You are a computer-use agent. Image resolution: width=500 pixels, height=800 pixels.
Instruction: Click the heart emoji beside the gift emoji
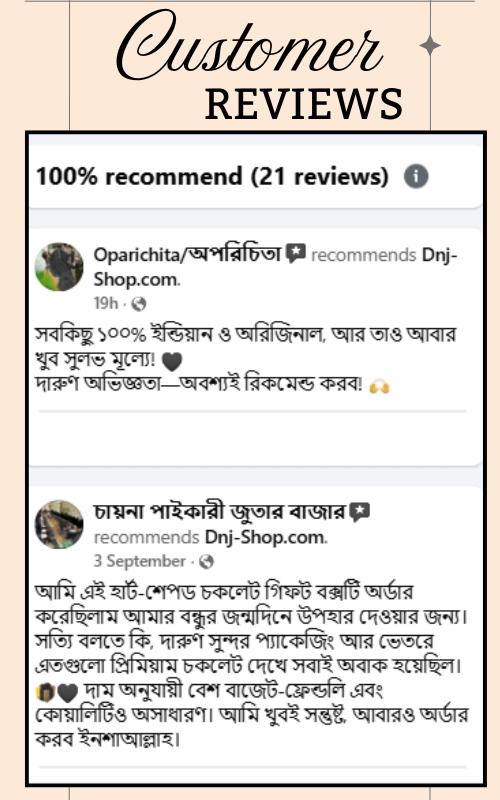click(67, 693)
